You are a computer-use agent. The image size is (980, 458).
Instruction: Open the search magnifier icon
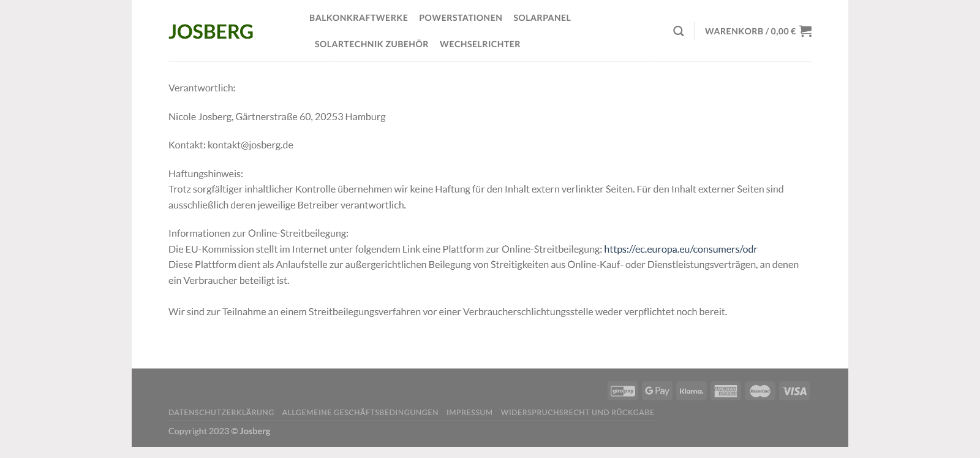click(x=678, y=31)
